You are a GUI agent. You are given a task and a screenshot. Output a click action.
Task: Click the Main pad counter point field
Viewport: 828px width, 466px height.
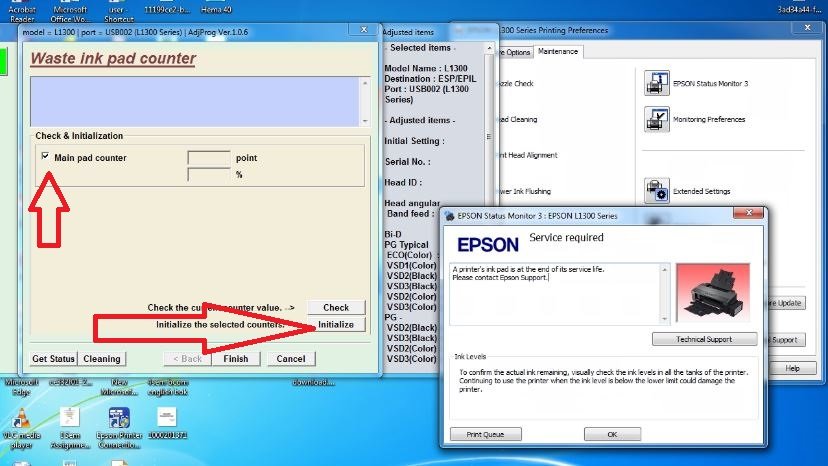(x=209, y=157)
